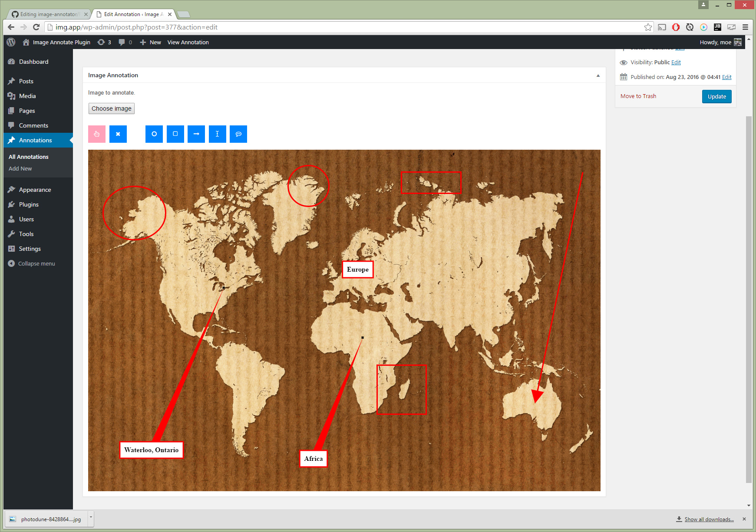Open Howdy, moe user menu
This screenshot has height=532, width=756.
point(720,42)
